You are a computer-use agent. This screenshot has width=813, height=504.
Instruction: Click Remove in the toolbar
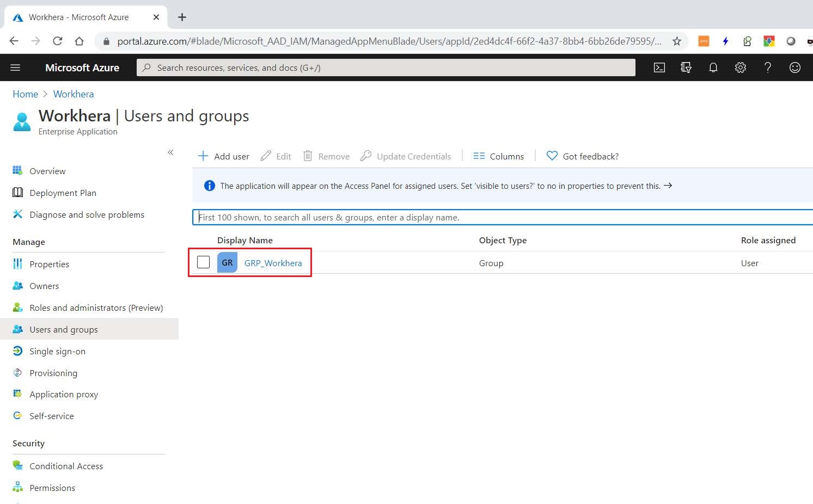pos(326,156)
